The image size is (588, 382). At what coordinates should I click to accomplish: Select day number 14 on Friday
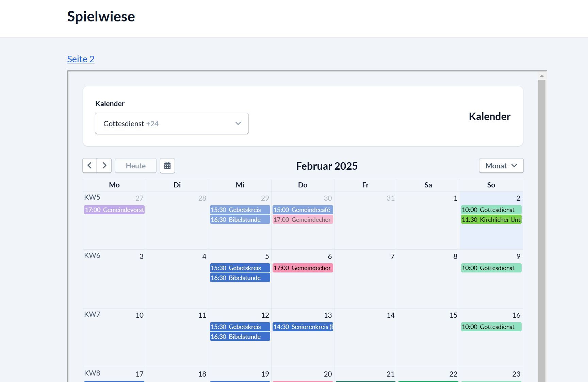[391, 315]
